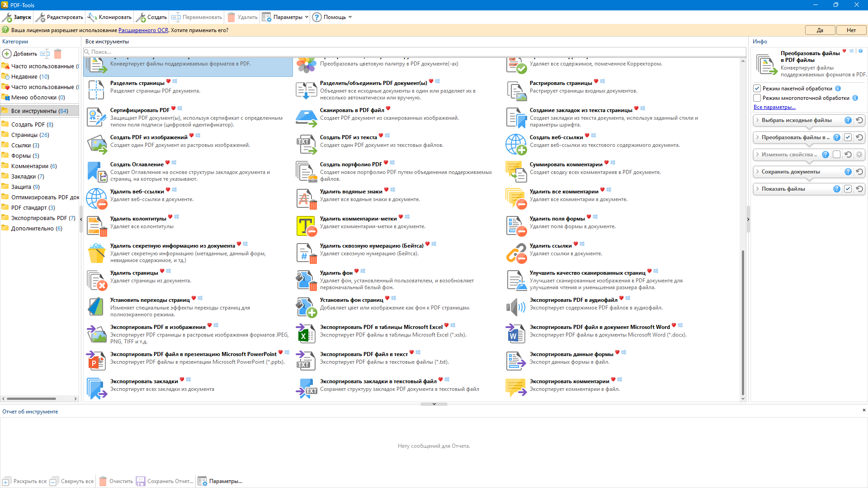Expand the Сохранить документы step
The width and height of the screenshot is (868, 488).
758,172
